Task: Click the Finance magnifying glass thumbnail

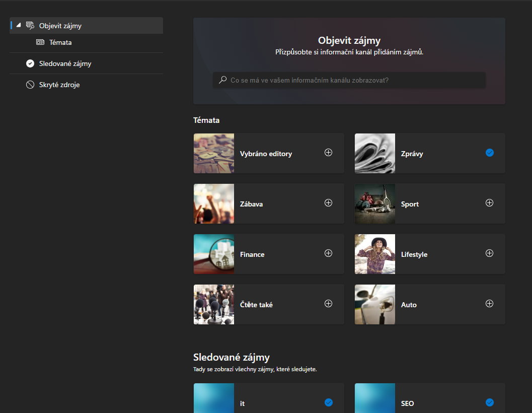Action: click(x=214, y=254)
